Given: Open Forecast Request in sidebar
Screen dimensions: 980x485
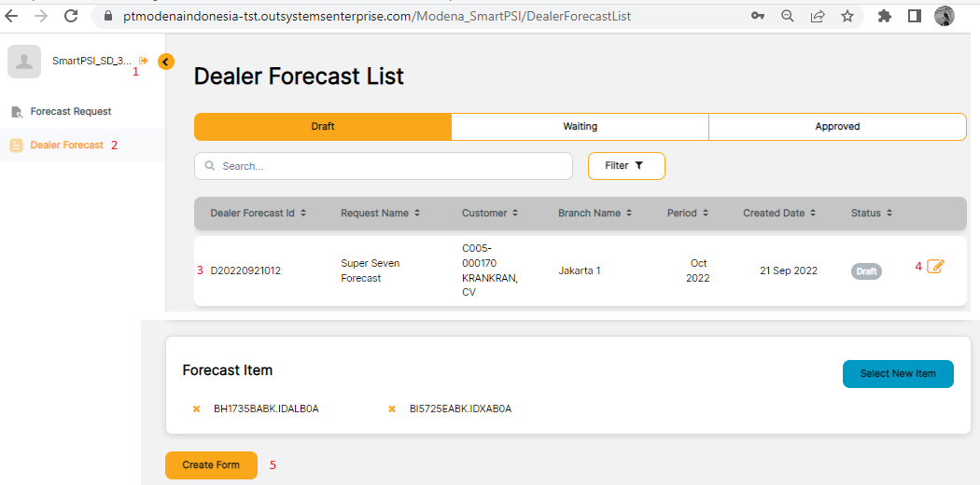Looking at the screenshot, I should 70,112.
